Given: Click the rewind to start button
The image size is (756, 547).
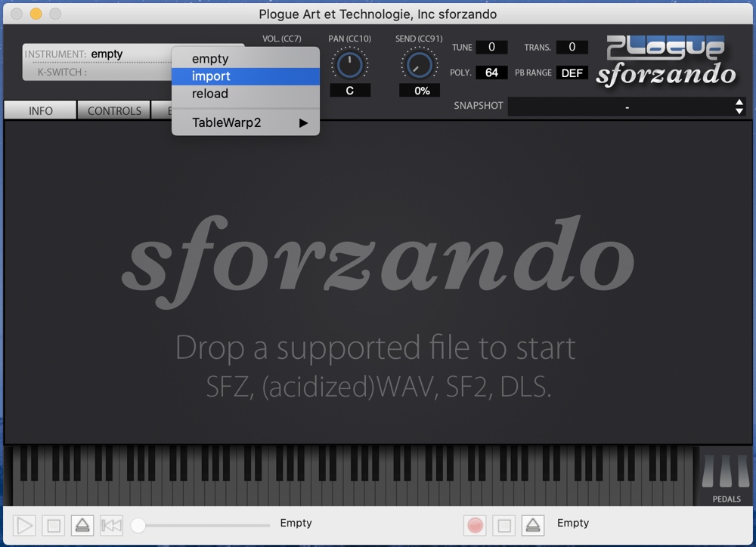Looking at the screenshot, I should [x=111, y=525].
